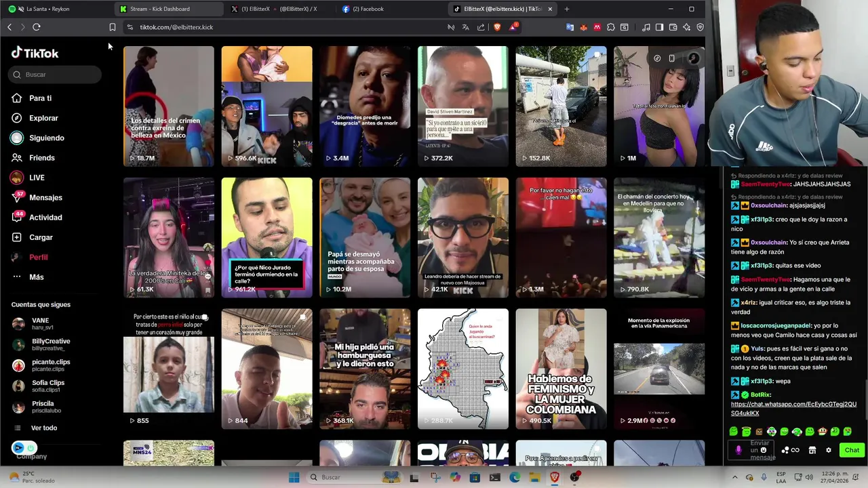Open followed account picante.clips
This screenshot has width=868, height=488.
click(x=41, y=365)
